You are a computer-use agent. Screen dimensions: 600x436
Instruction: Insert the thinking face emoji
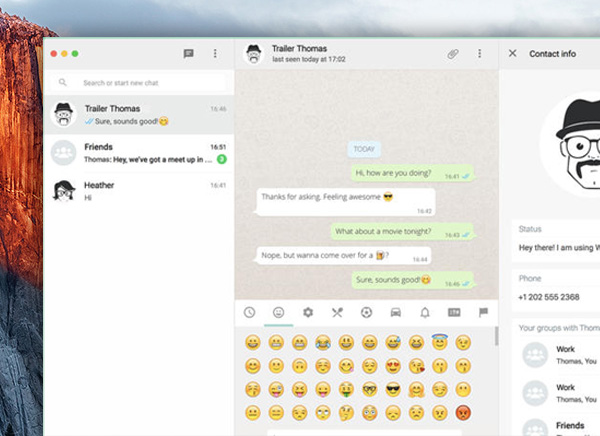point(346,413)
